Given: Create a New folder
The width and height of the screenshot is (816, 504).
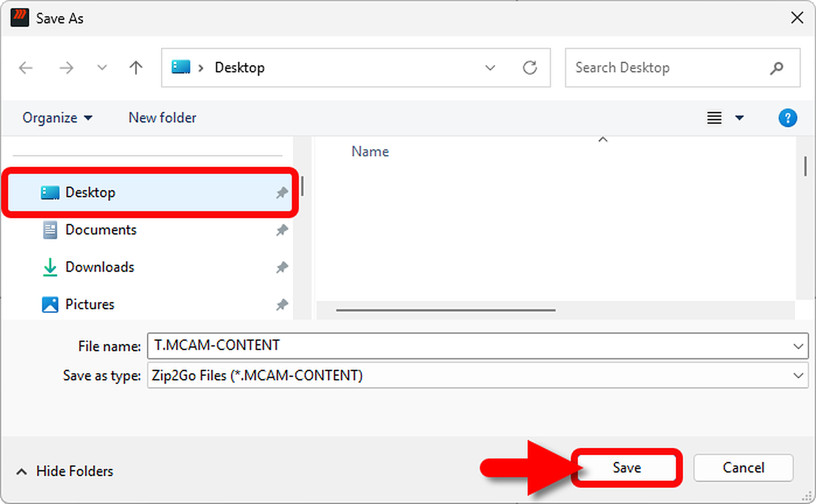Looking at the screenshot, I should click(162, 118).
